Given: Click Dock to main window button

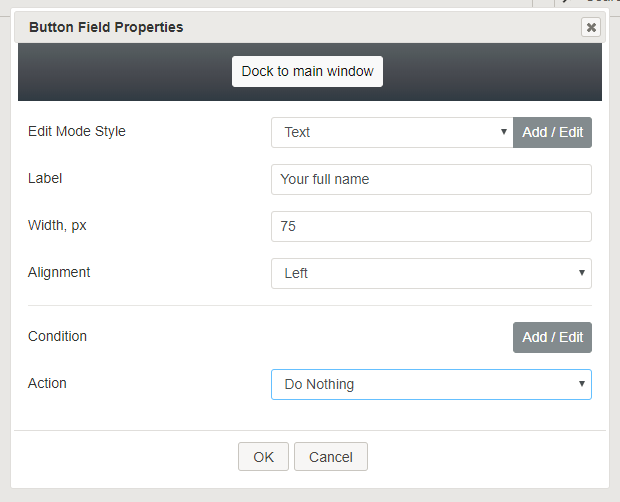Looking at the screenshot, I should [307, 72].
